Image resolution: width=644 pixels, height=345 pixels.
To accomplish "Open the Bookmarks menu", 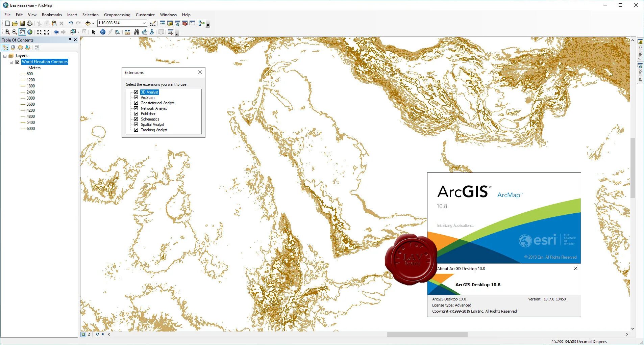I will click(52, 15).
